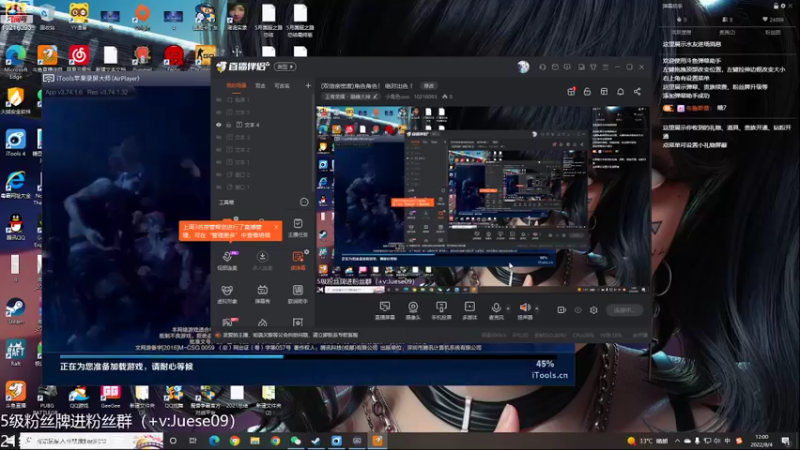Screen dimensions: 800x450
Task: Toggle visibility eye of 文本 5 source
Action: pos(219,112)
